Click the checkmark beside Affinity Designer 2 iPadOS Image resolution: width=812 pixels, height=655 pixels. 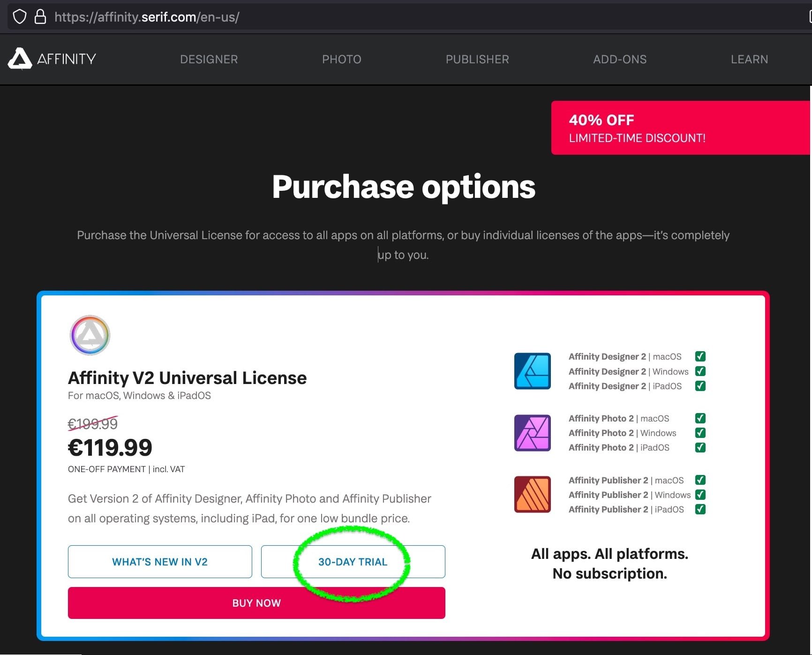[700, 386]
